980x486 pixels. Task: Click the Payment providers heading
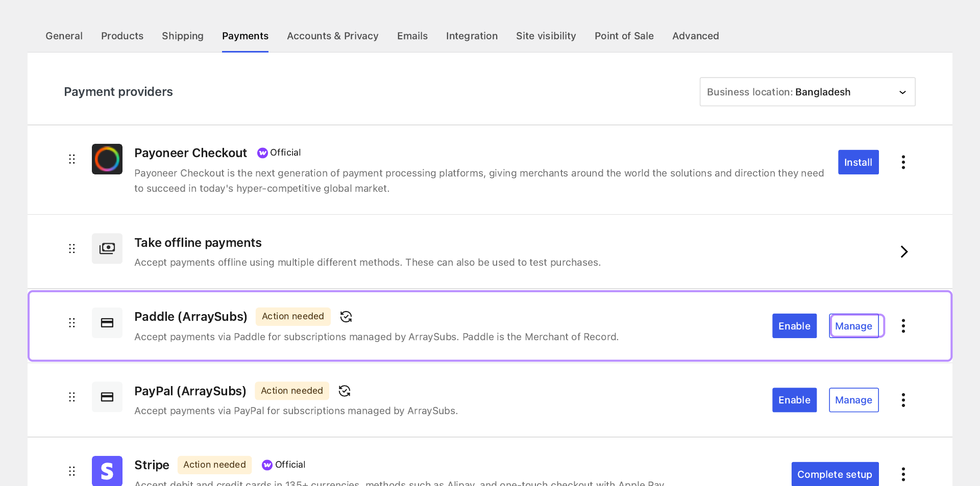[x=118, y=92]
